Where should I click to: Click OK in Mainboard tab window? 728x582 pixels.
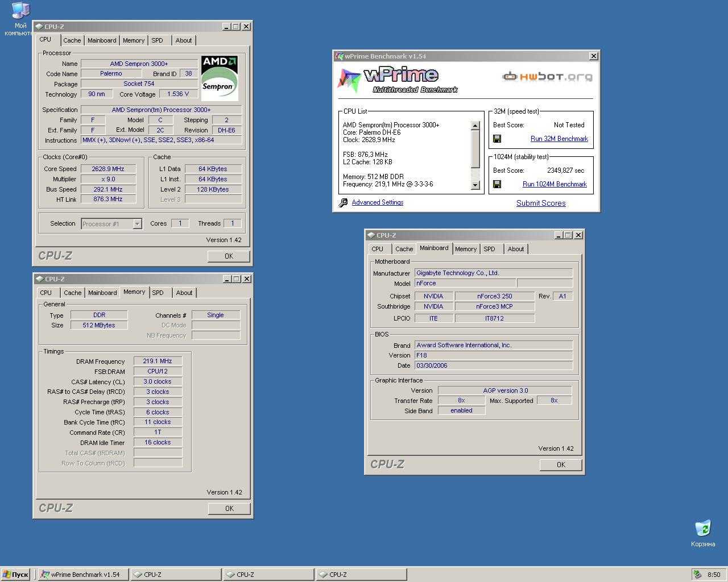coord(561,465)
